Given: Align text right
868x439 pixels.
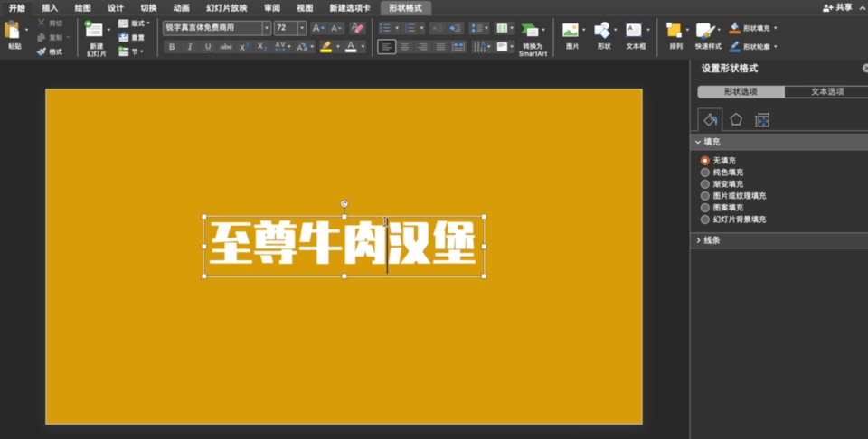Looking at the screenshot, I should click(423, 47).
